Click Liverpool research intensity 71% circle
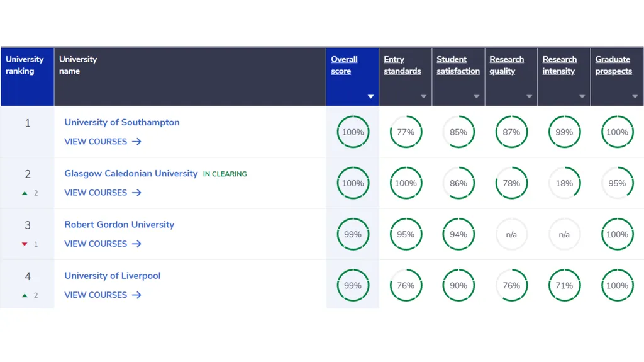The height and width of the screenshot is (362, 644). [x=564, y=285]
